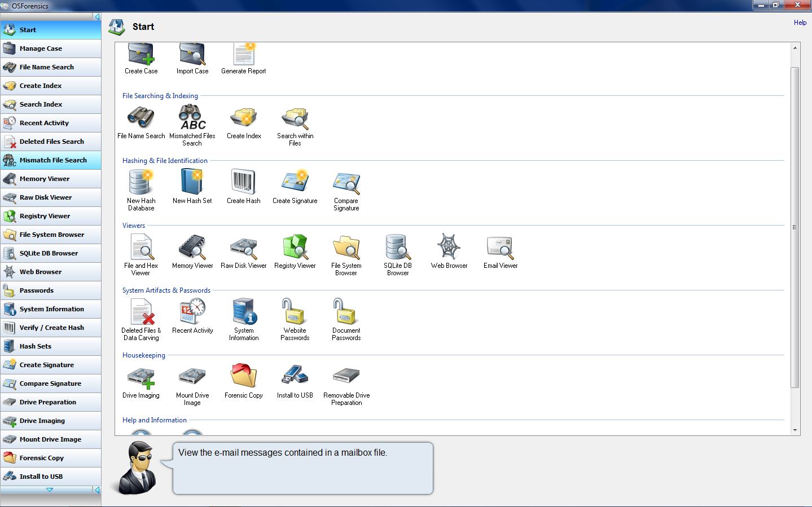
Task: Select Start in the sidebar
Action: point(51,30)
